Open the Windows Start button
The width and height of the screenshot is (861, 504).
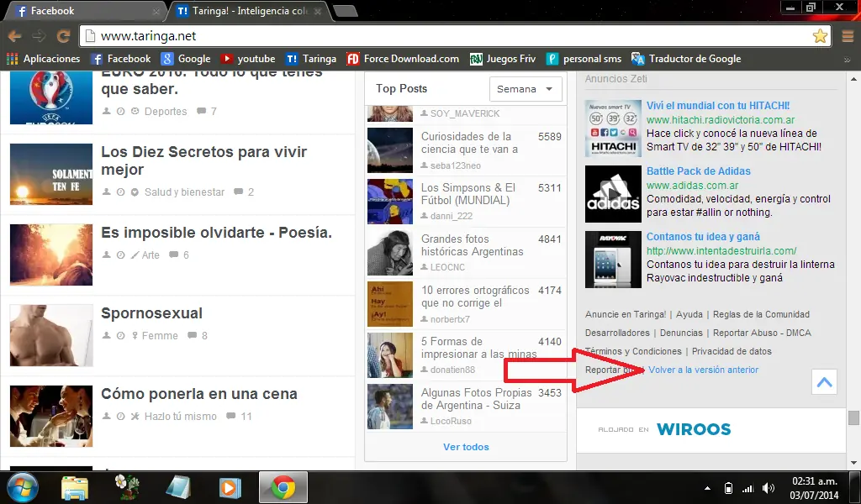click(x=23, y=487)
